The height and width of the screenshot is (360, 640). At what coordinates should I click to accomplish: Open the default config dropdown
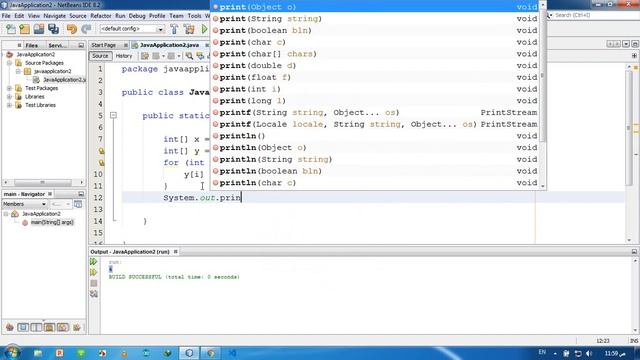132,29
